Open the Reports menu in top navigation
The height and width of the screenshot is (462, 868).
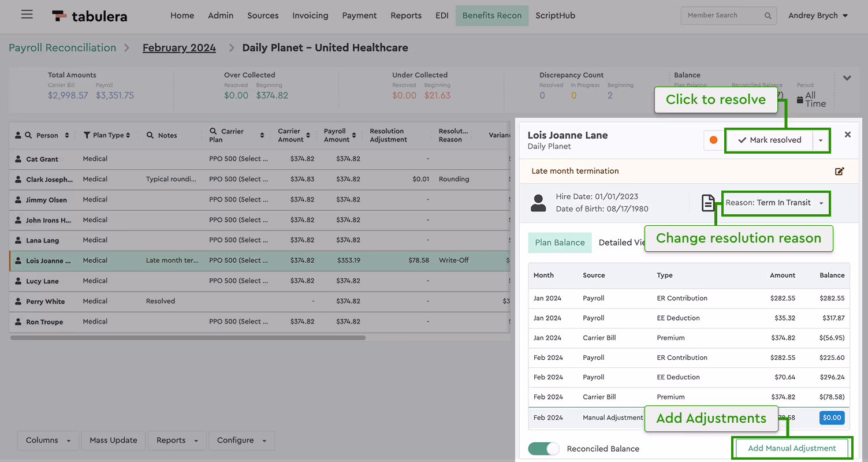[x=406, y=16]
